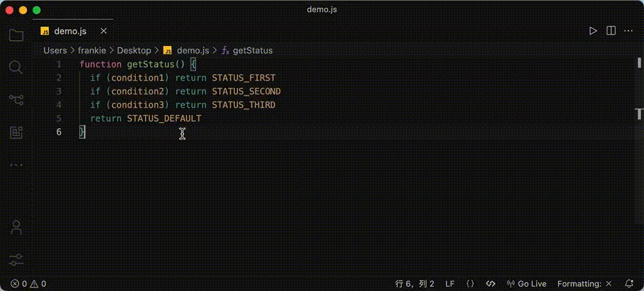Start the Go Live server

(526, 284)
